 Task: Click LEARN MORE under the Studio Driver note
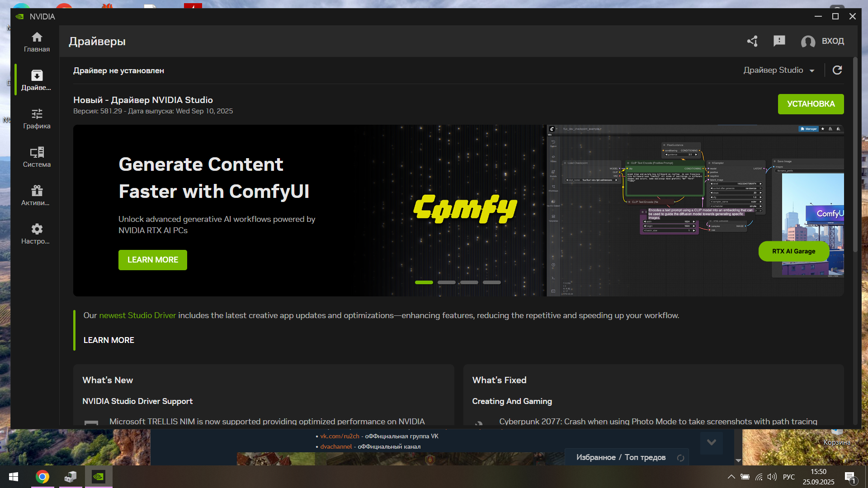[108, 340]
